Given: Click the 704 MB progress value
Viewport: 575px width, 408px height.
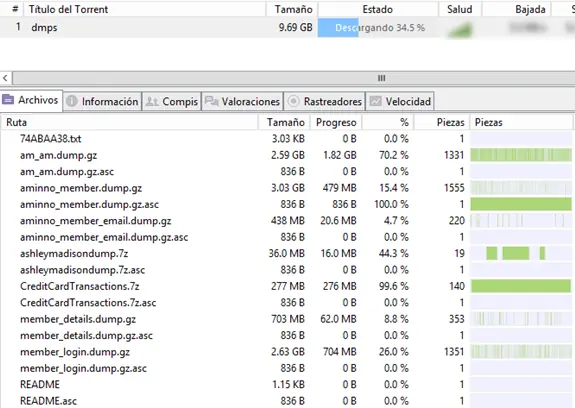Looking at the screenshot, I should point(340,352).
